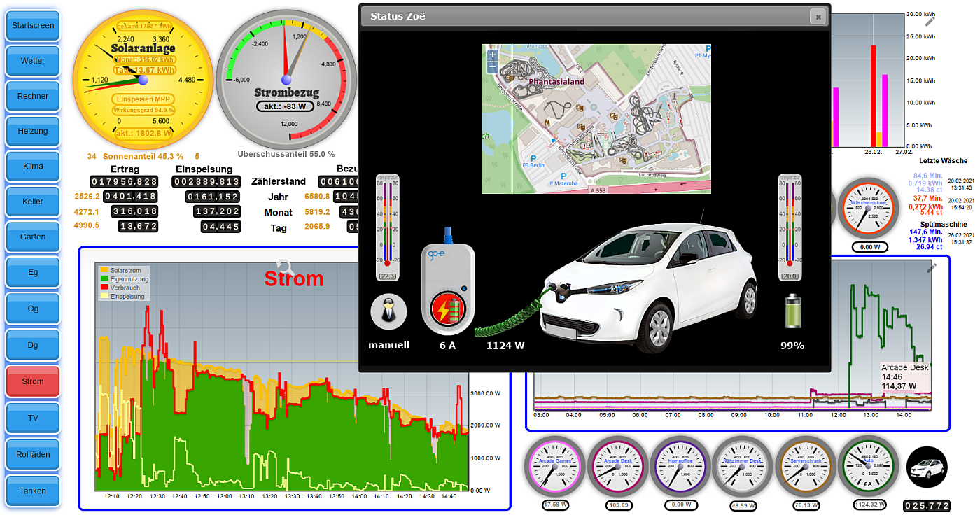
Task: Click the Nähzimmer Desk power gauge
Action: tap(743, 466)
